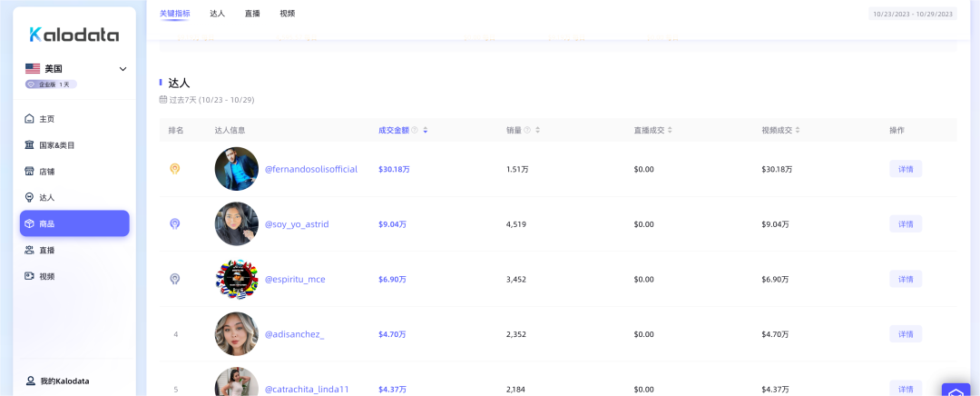
Task: Open the @espiritu_mce link
Action: tap(295, 279)
